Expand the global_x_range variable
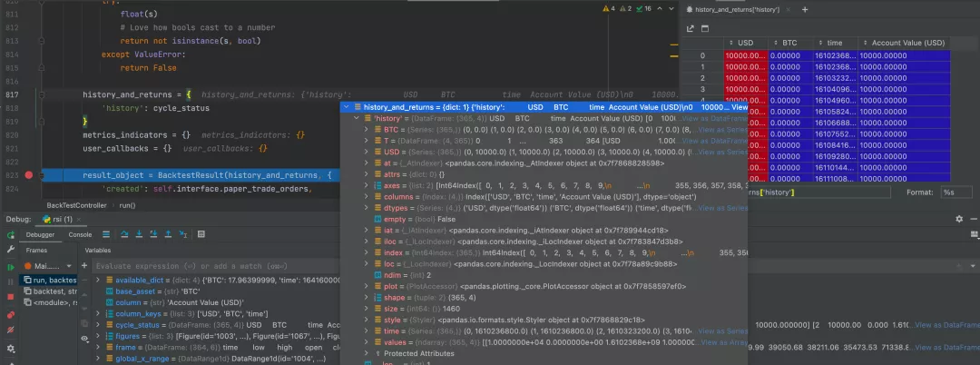980x365 pixels. pos(98,359)
